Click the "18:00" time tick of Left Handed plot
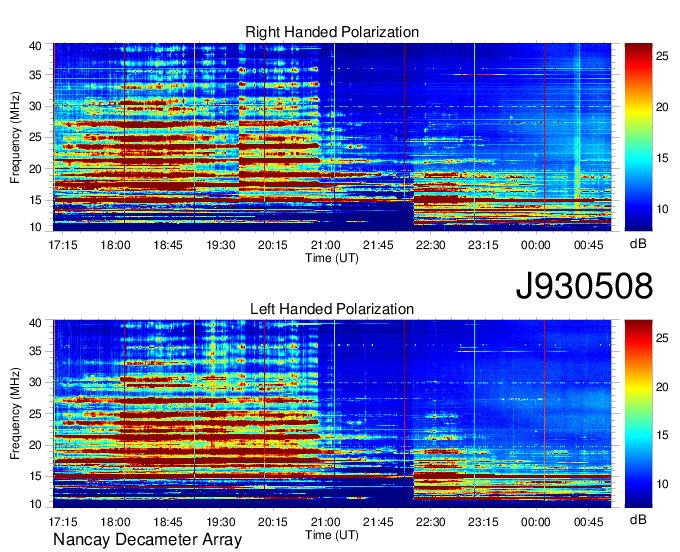 pos(115,522)
